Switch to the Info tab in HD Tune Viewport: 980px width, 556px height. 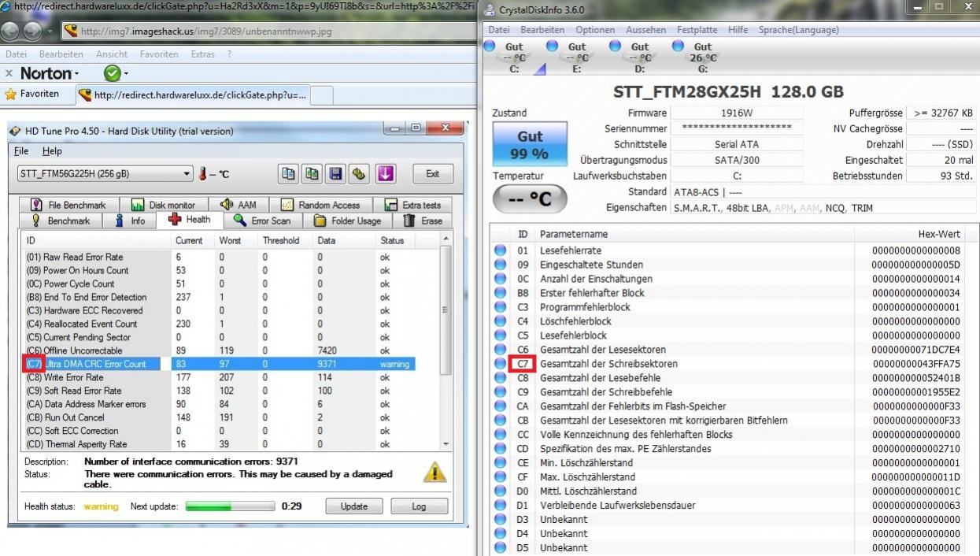130,221
